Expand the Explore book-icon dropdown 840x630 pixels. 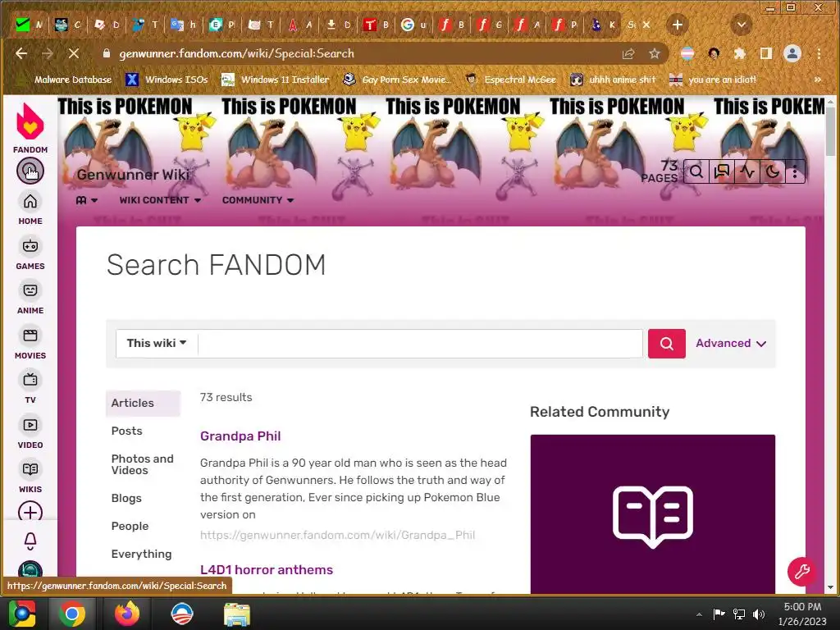86,200
